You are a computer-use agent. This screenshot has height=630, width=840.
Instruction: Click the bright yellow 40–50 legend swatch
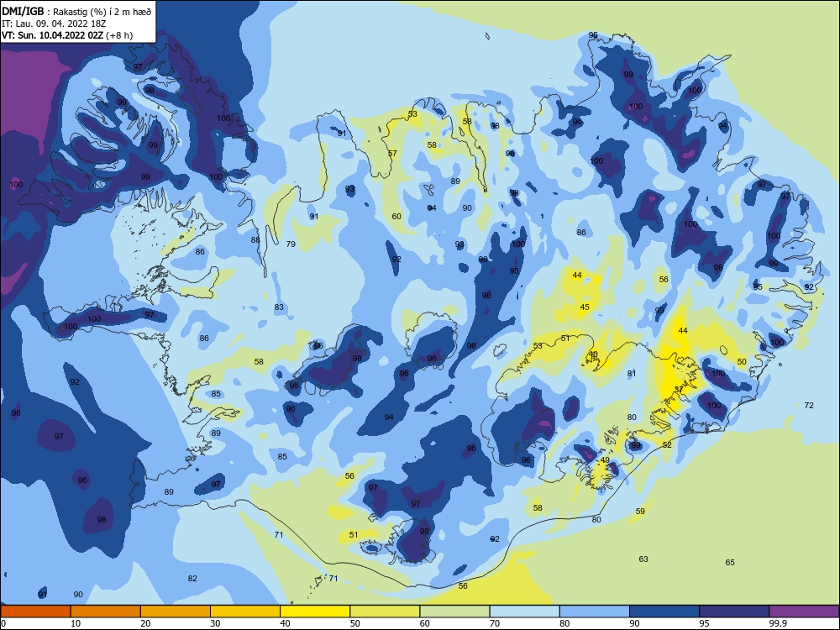[315, 612]
